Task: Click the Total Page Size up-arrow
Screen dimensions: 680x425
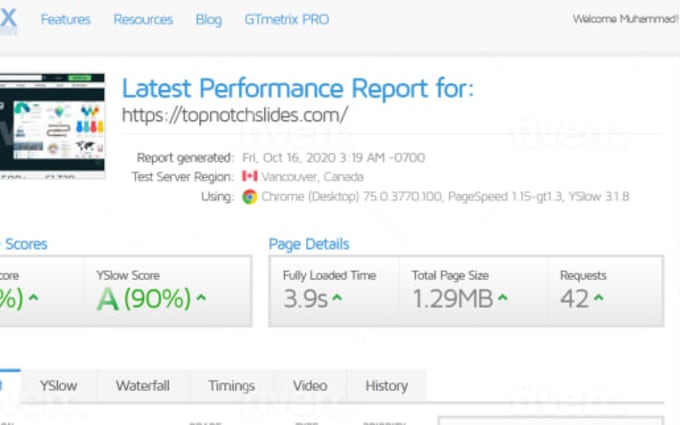Action: pyautogui.click(x=502, y=298)
